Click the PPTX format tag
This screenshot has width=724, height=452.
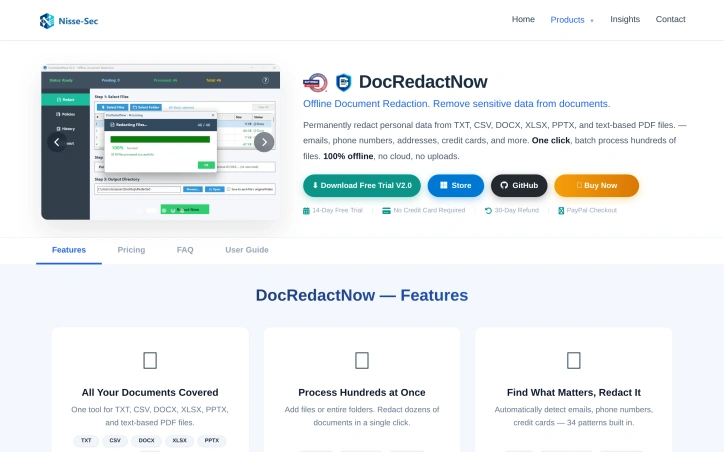pos(212,440)
